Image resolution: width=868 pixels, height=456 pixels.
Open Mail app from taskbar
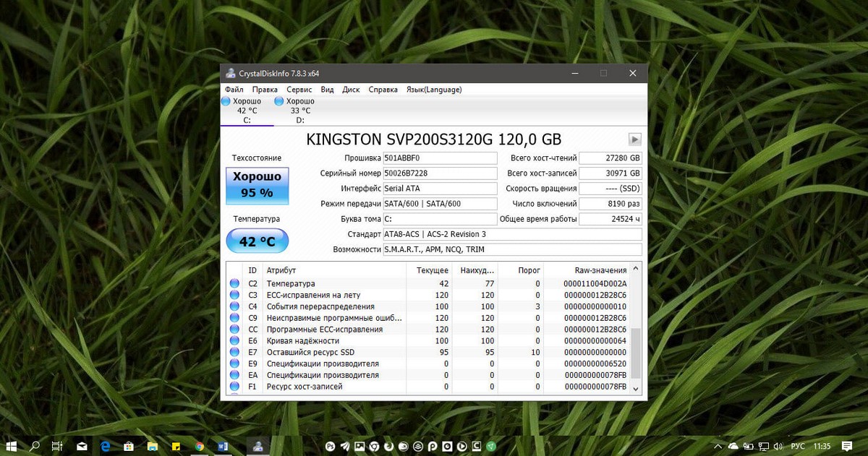pyautogui.click(x=82, y=447)
